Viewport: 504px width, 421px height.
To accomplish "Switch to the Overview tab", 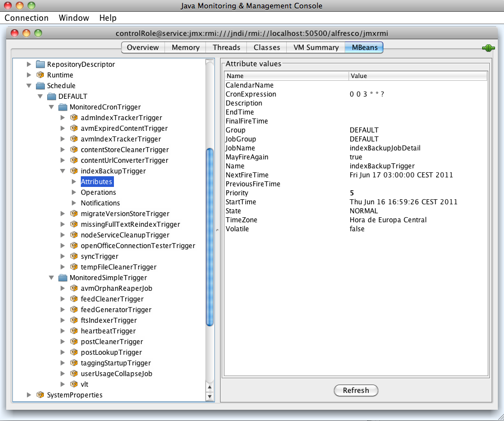I will [143, 47].
